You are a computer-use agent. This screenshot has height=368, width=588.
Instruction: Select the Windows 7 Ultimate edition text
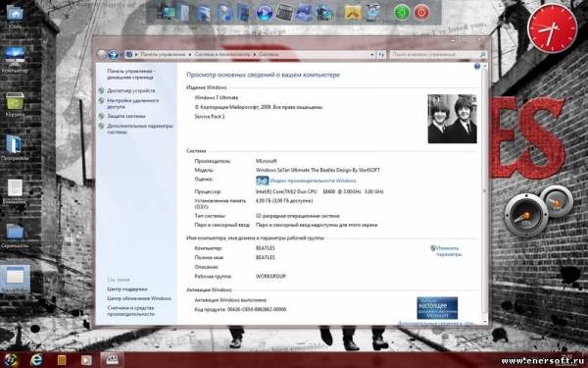pos(217,97)
